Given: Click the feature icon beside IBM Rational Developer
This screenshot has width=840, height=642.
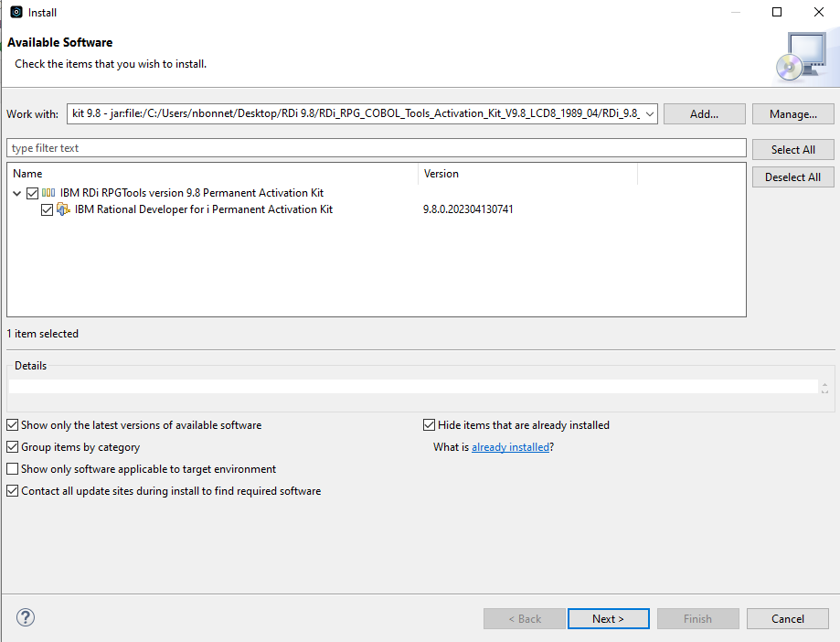Looking at the screenshot, I should pyautogui.click(x=63, y=209).
